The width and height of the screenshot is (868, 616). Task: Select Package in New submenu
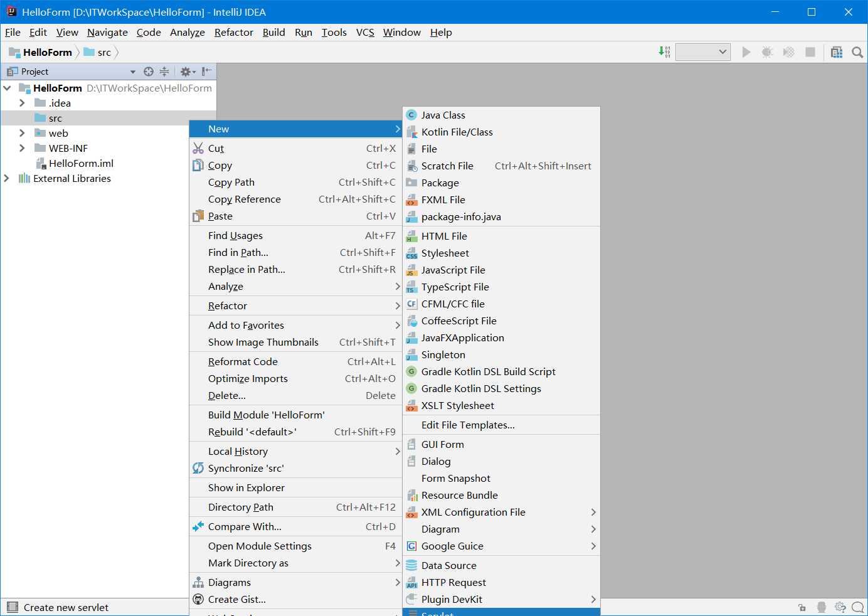(501, 183)
